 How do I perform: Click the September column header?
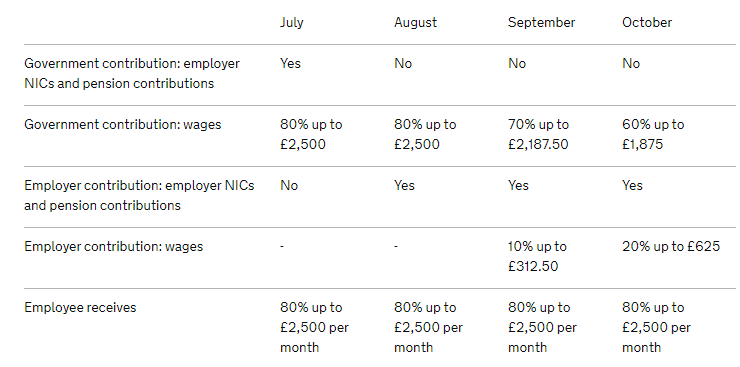541,23
